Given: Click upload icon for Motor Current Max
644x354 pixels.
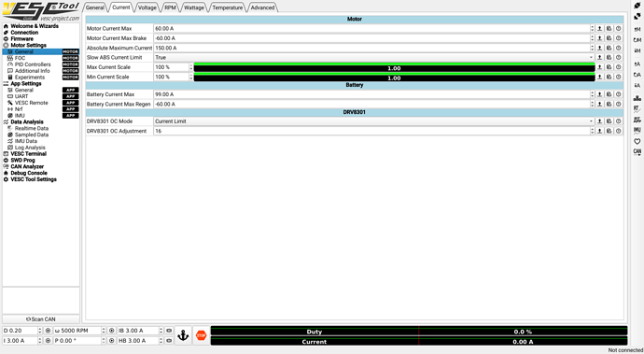Looking at the screenshot, I should coord(599,28).
